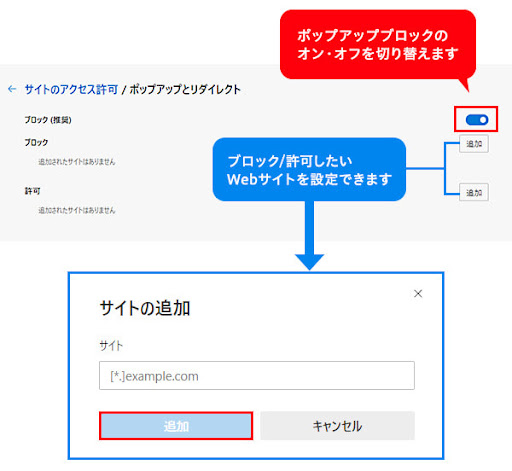
Task: Click the キャンセル button
Action: [x=337, y=426]
